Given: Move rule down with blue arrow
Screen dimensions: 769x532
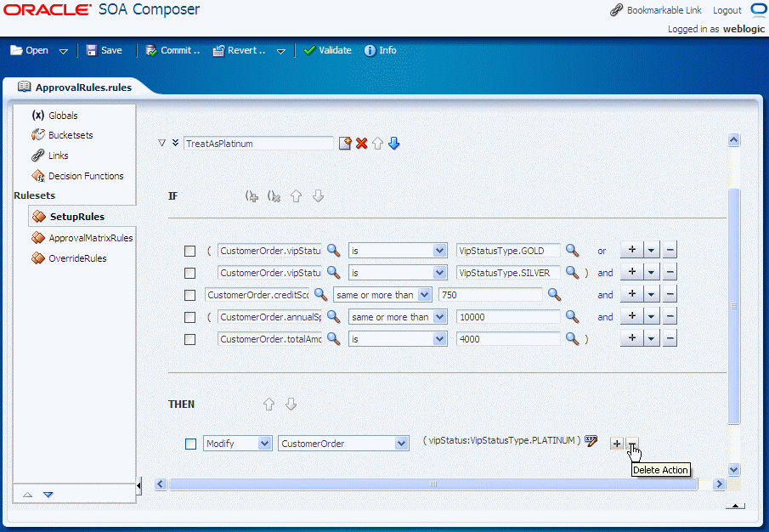Looking at the screenshot, I should [x=393, y=143].
